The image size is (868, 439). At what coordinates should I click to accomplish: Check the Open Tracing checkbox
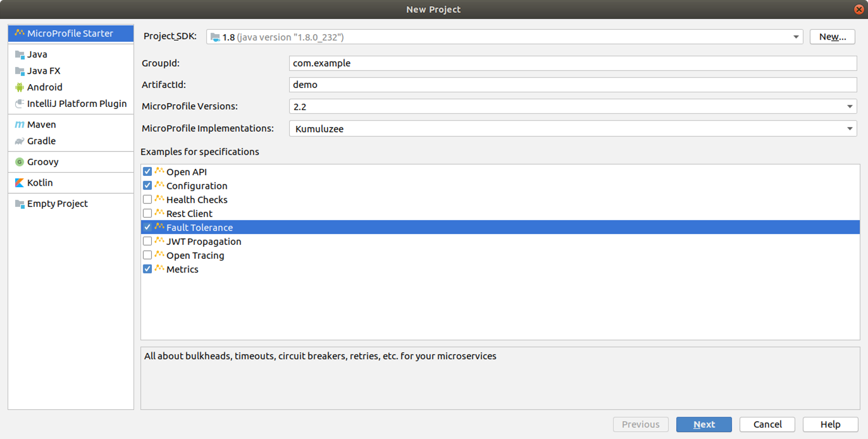coord(148,255)
